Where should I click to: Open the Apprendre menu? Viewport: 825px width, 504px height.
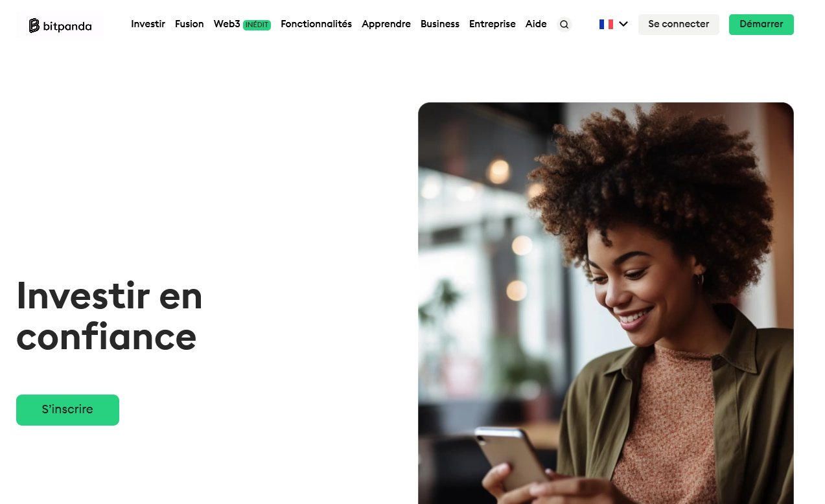(x=386, y=24)
